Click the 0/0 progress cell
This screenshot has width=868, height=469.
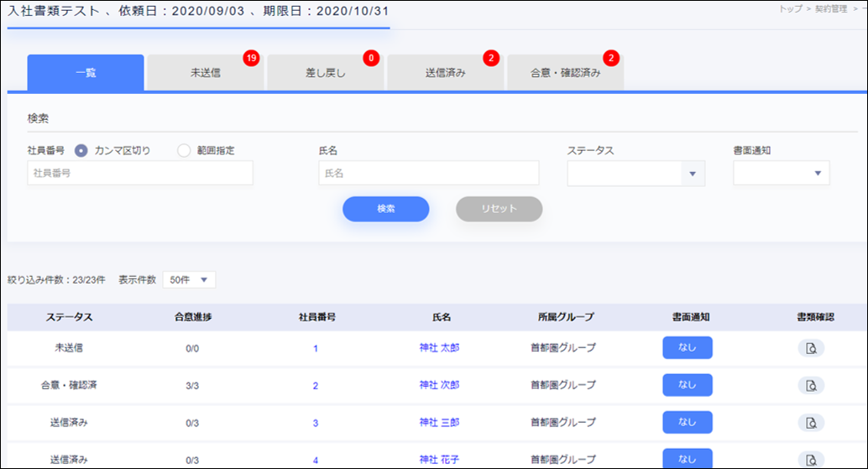tap(192, 348)
